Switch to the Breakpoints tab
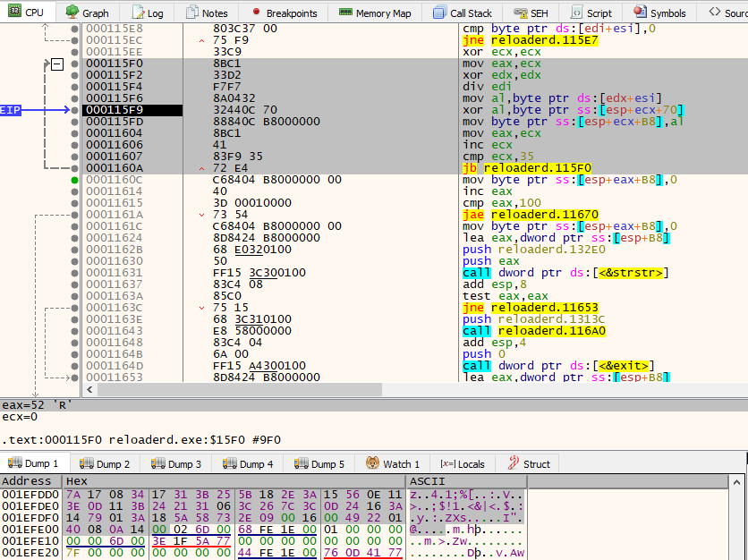748x560 pixels. (x=284, y=13)
